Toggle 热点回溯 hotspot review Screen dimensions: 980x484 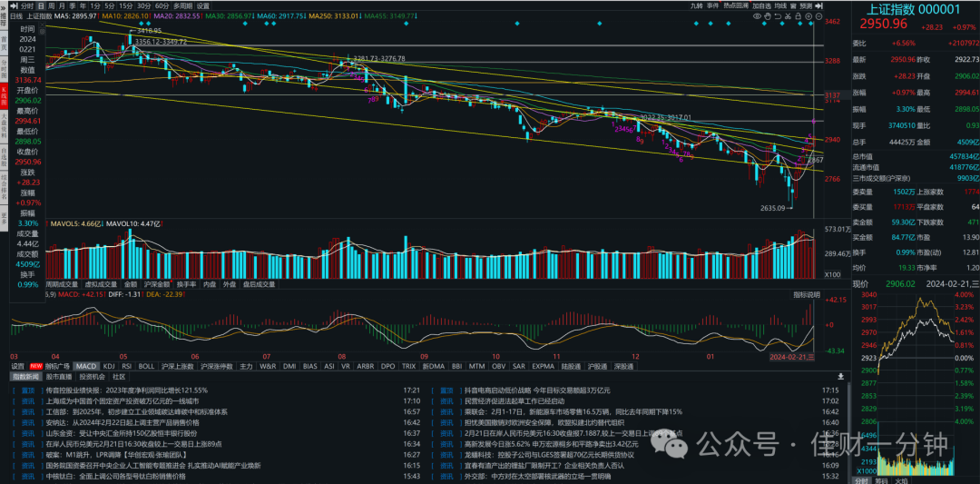coord(736,5)
